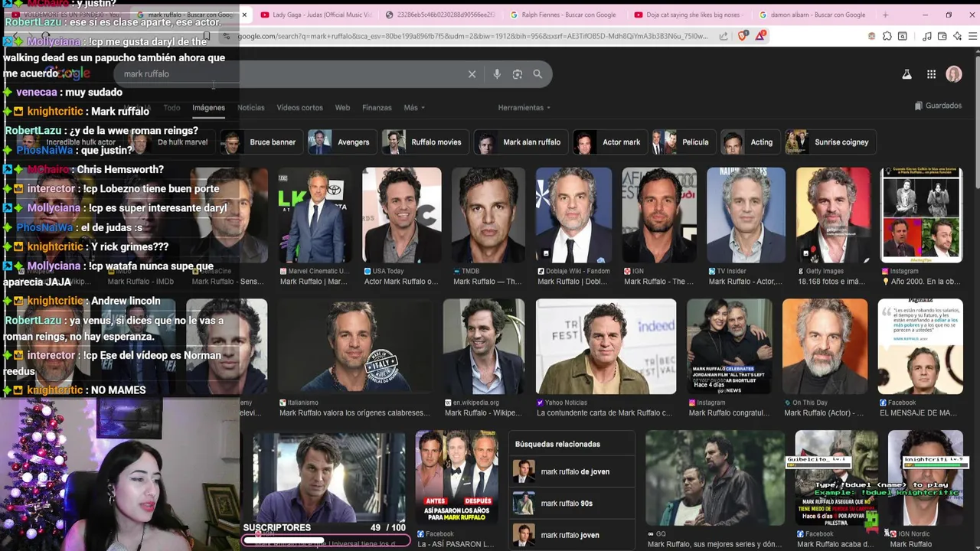Open Search Labs flask icon

906,74
